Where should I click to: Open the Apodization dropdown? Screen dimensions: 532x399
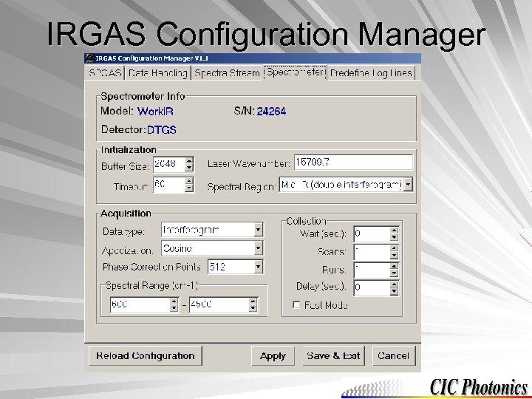[x=258, y=248]
